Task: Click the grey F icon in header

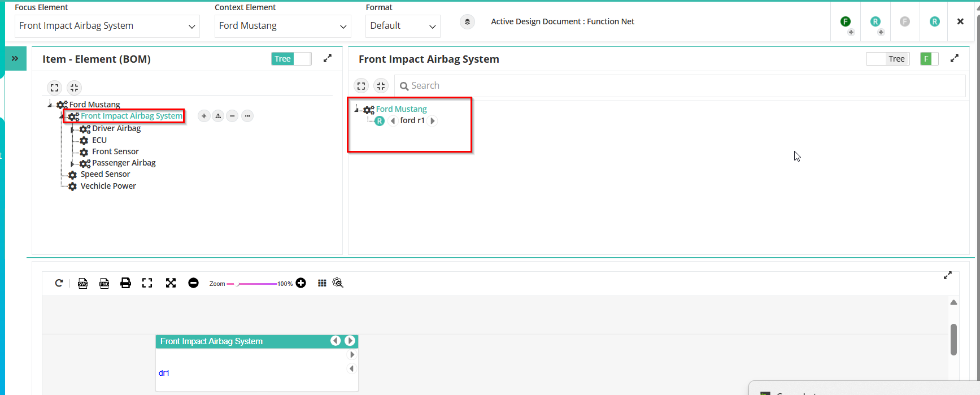Action: point(905,21)
